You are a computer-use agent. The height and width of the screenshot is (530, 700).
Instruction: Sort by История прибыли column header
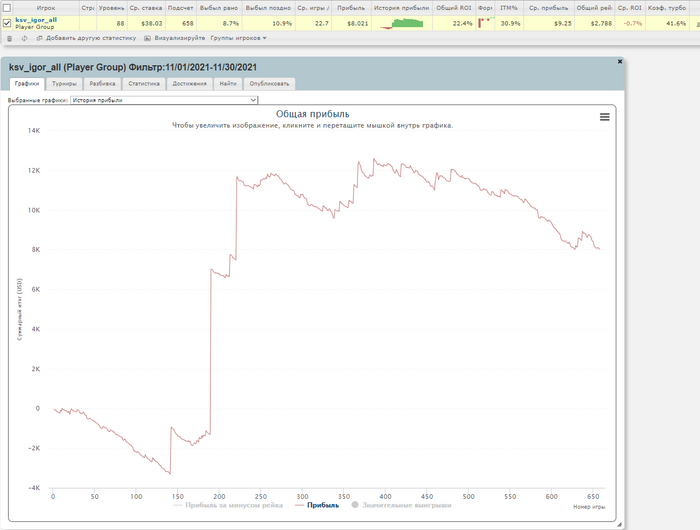pos(401,8)
